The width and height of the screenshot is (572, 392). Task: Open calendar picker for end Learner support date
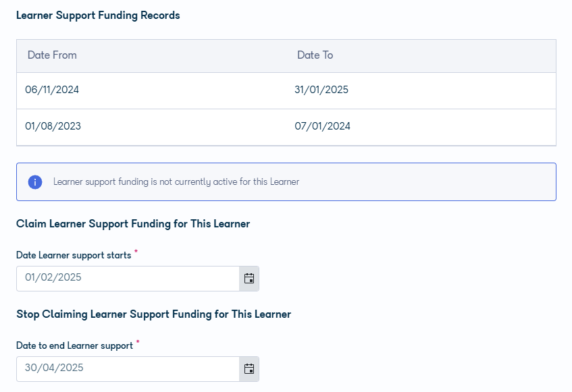point(249,369)
